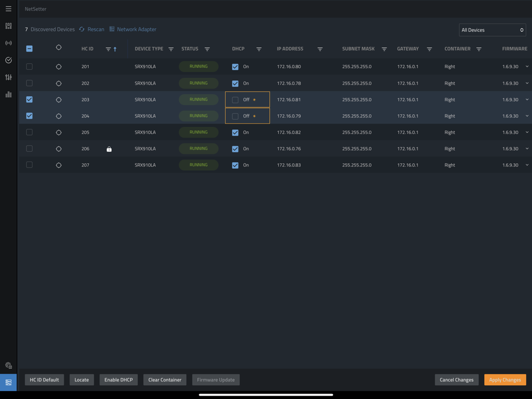532x399 pixels.
Task: Click the Enable DHCP button
Action: point(119,380)
